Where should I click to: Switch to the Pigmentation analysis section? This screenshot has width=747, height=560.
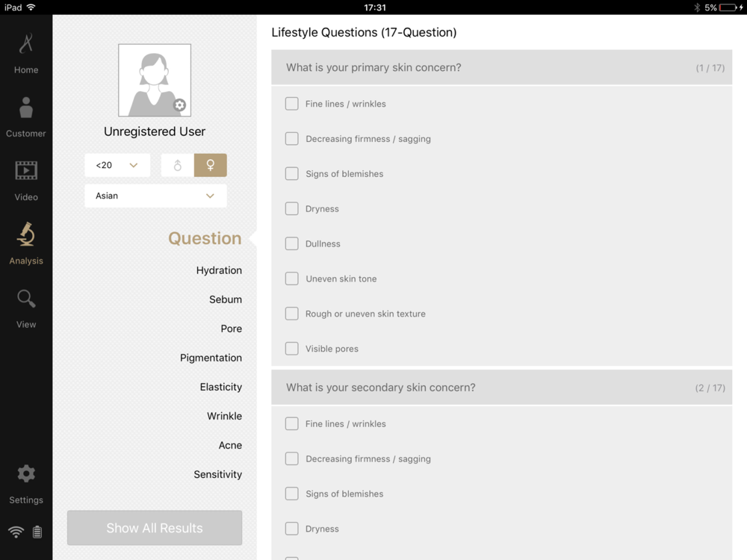click(x=211, y=358)
